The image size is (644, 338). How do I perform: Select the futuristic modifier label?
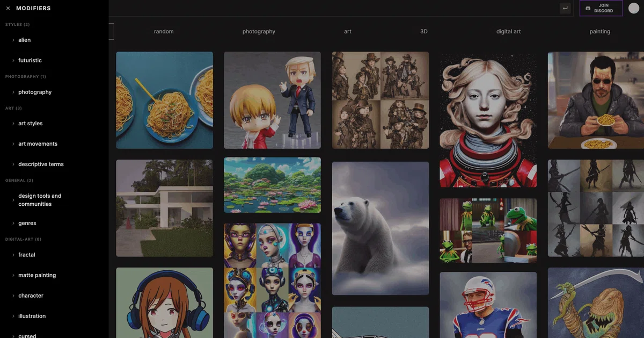pos(30,61)
